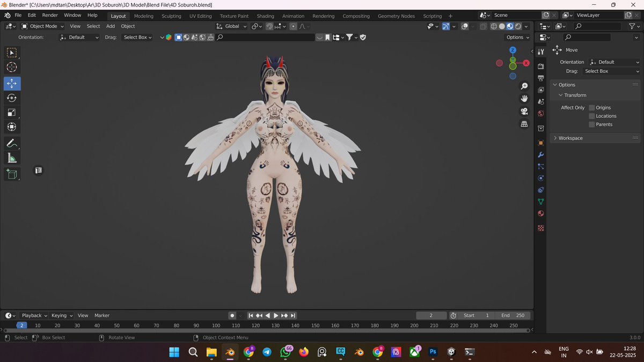
Task: Toggle Proportional Editing in the header
Action: pyautogui.click(x=293, y=26)
